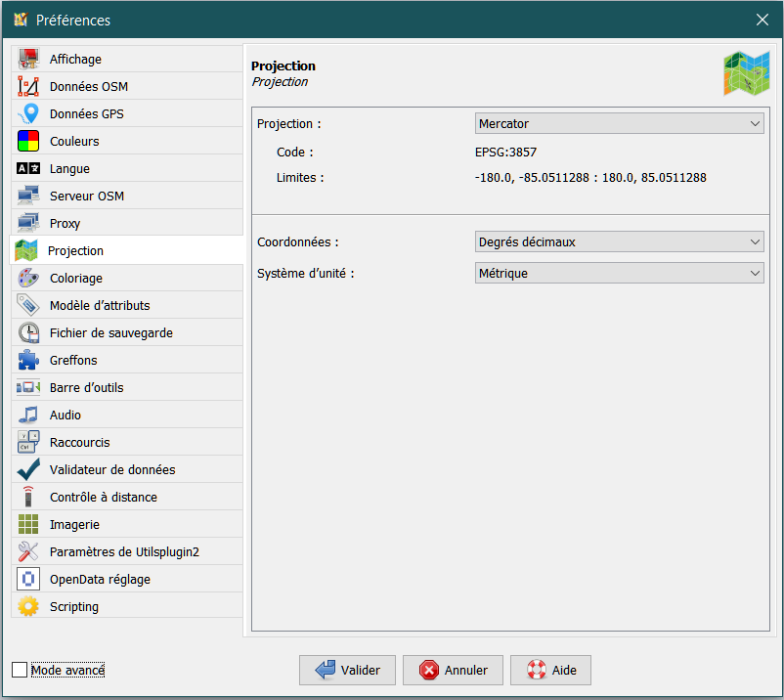Close the Préférences dialog window

(x=762, y=20)
